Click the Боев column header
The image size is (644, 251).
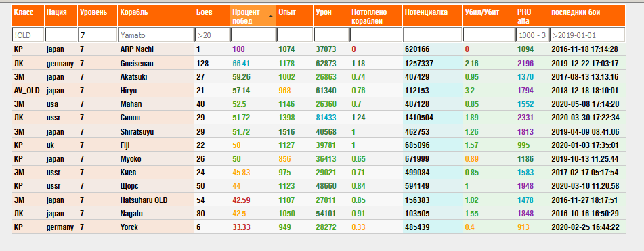tap(212, 16)
